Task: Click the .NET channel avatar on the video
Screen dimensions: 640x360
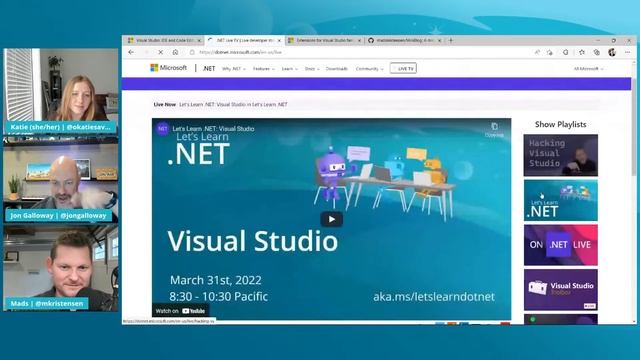Action: click(x=162, y=129)
